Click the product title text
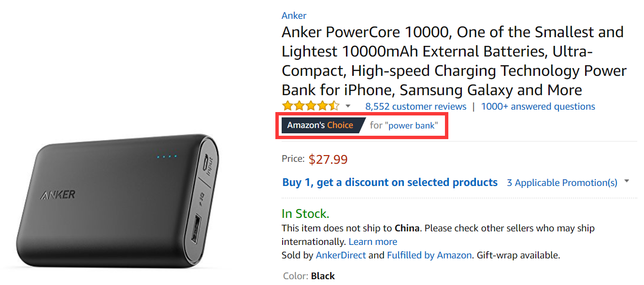 click(454, 61)
